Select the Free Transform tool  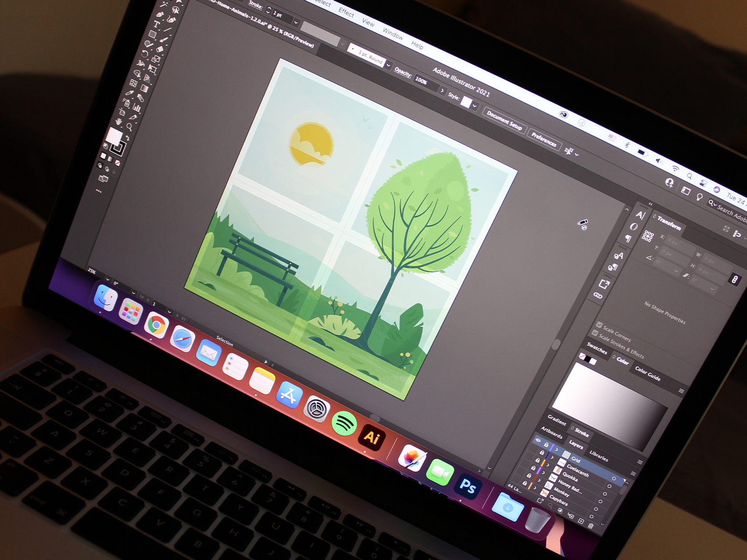coord(152,69)
